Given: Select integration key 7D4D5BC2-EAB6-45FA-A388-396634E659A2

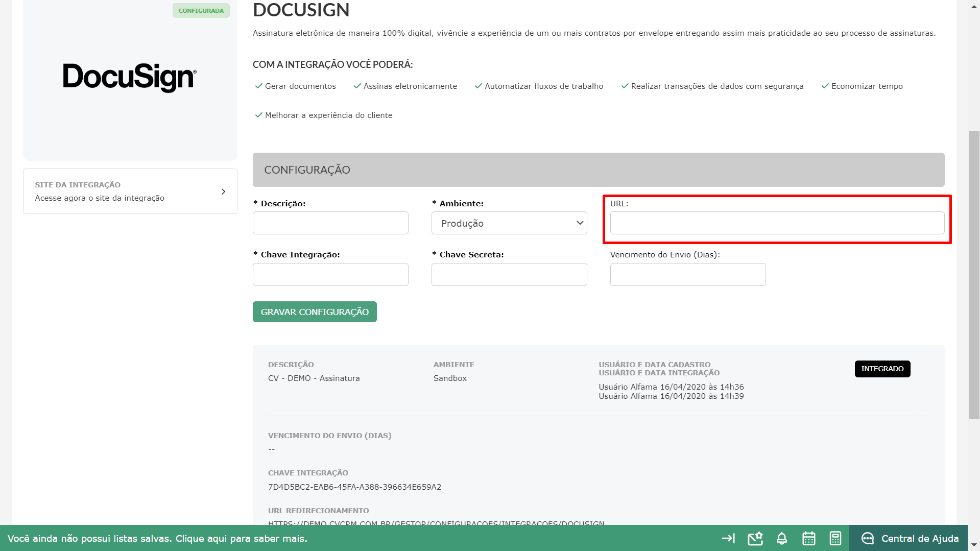Looking at the screenshot, I should 354,487.
